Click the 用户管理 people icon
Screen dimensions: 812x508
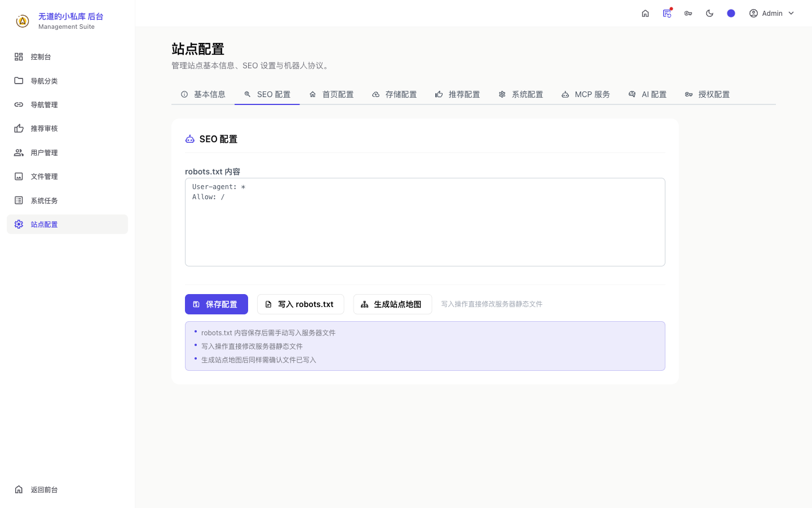click(x=19, y=152)
